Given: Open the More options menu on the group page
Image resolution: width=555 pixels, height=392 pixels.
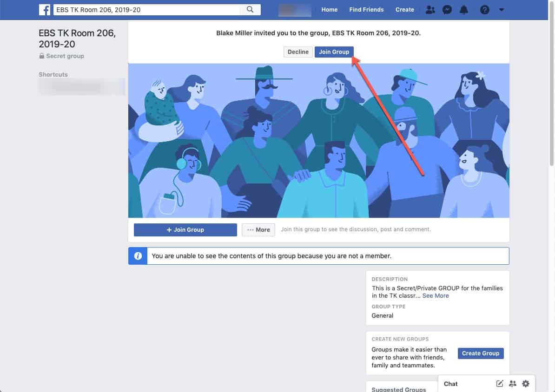Looking at the screenshot, I should [258, 229].
